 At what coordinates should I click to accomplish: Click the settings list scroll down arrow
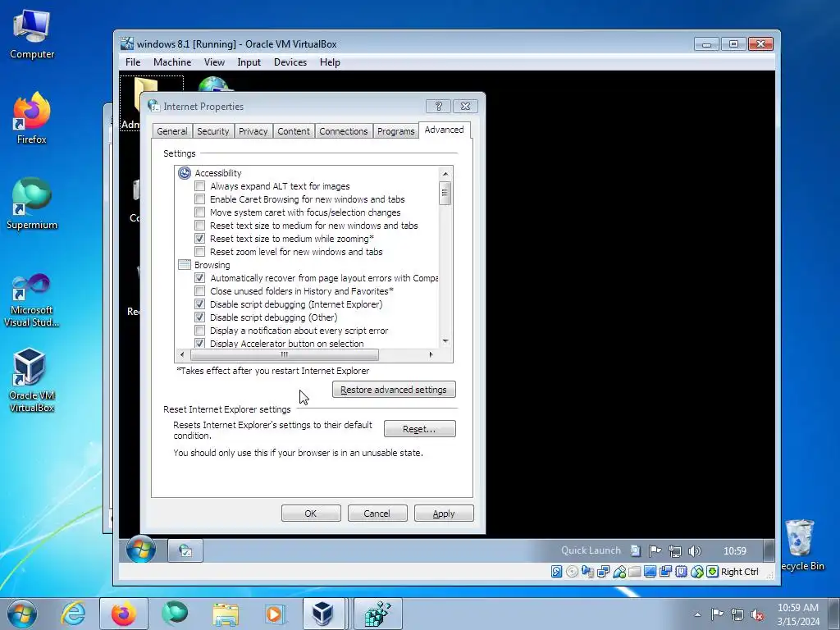pyautogui.click(x=445, y=341)
